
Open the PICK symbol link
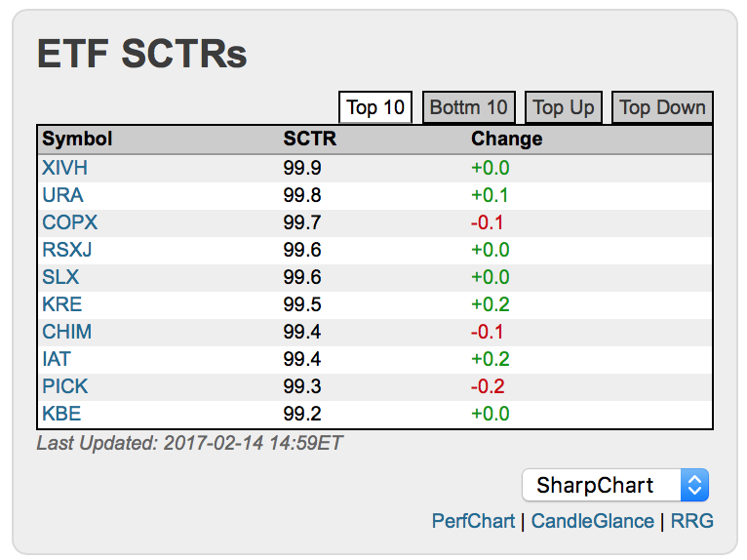(64, 386)
